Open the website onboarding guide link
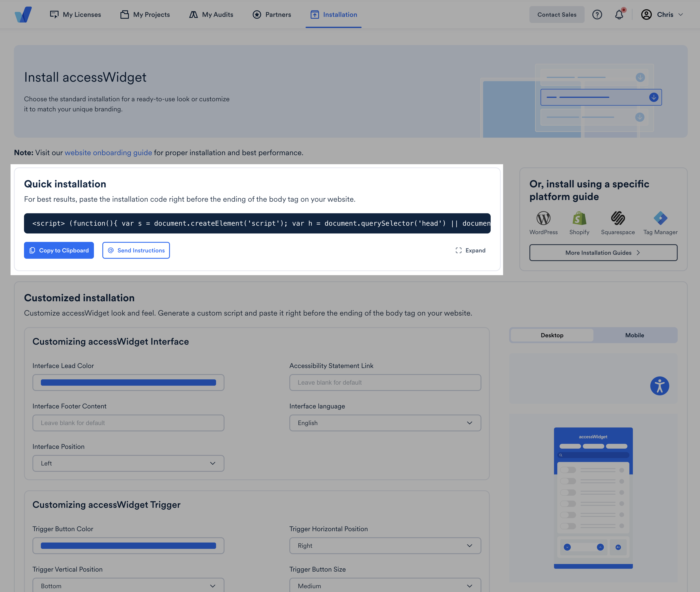The image size is (700, 592). click(108, 153)
